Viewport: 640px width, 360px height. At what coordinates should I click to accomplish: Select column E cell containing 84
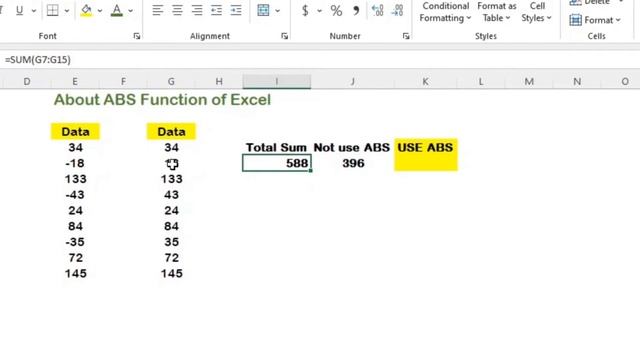[x=75, y=226]
